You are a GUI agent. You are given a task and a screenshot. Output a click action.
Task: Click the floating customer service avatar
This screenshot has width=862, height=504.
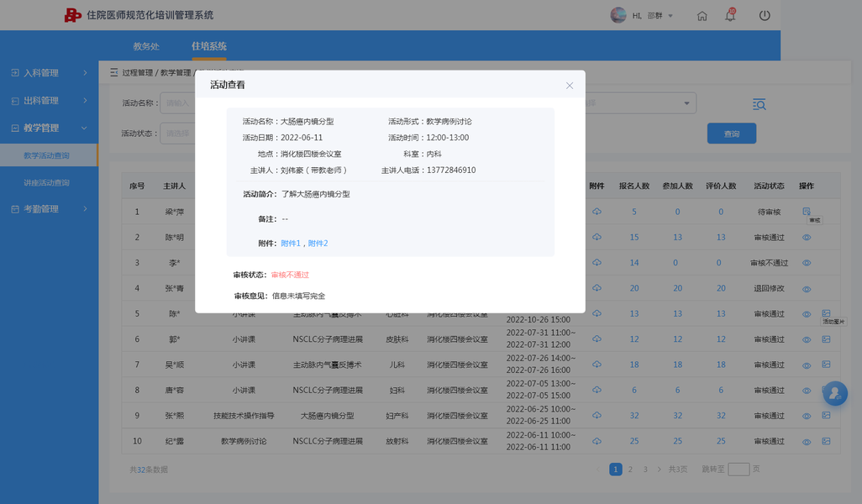[835, 393]
